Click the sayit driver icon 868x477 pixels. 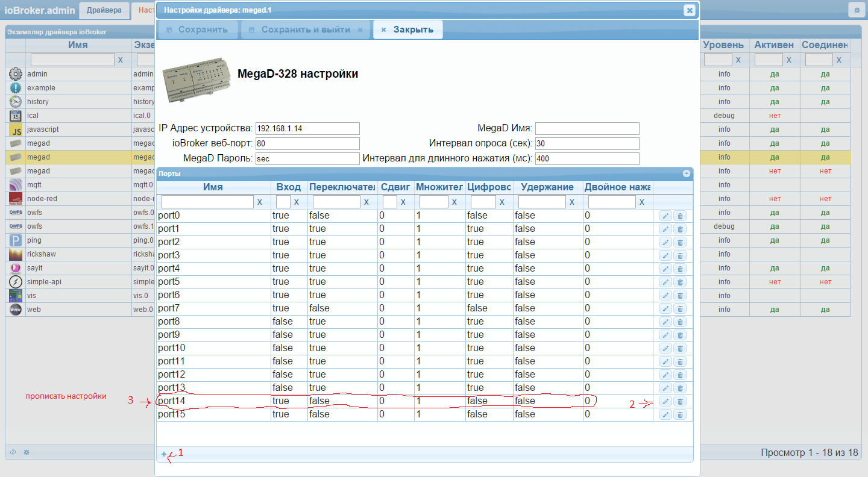(16, 268)
